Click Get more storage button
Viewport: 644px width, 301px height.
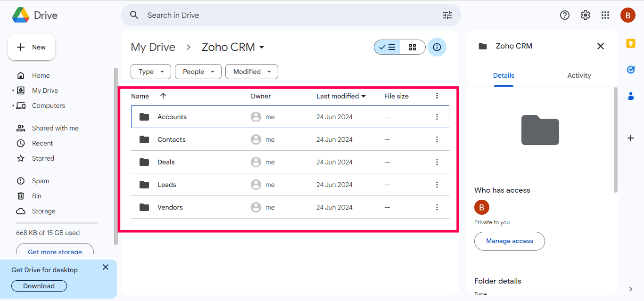click(55, 250)
